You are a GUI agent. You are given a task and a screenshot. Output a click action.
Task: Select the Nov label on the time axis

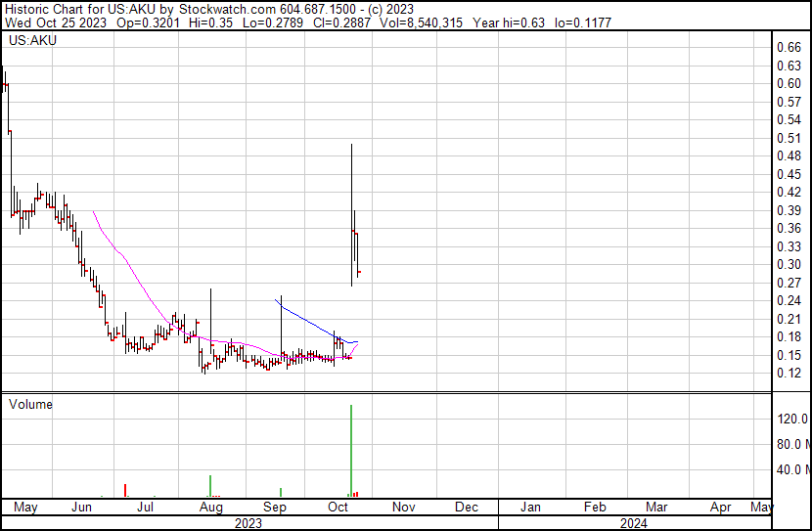[x=403, y=509]
